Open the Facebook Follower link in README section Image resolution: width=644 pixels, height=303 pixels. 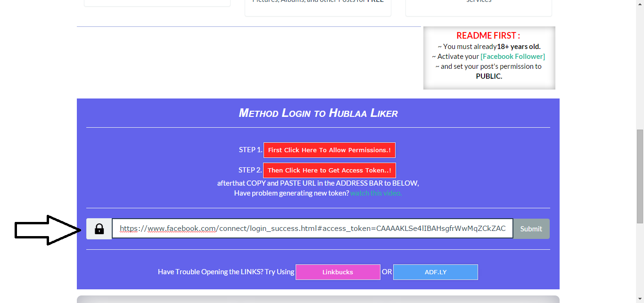coord(512,56)
